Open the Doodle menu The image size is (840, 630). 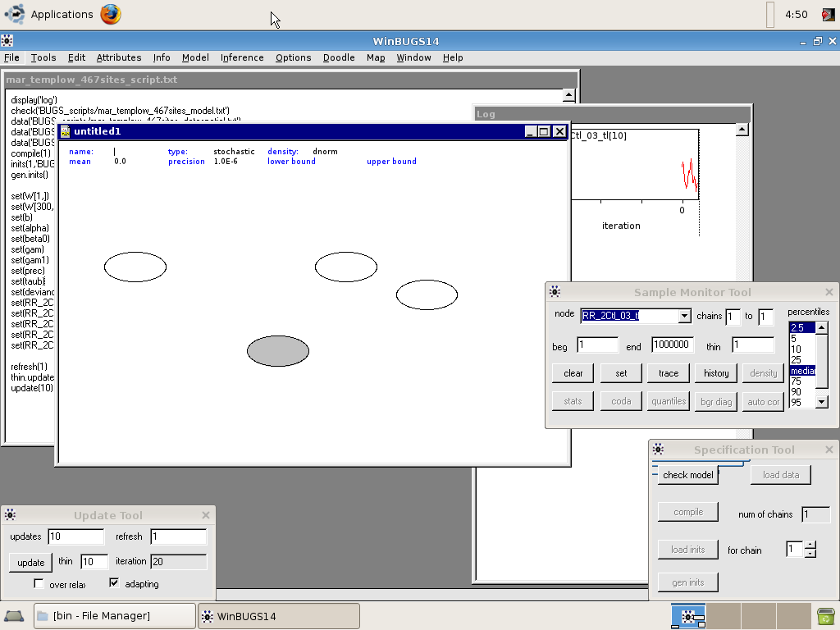point(339,57)
